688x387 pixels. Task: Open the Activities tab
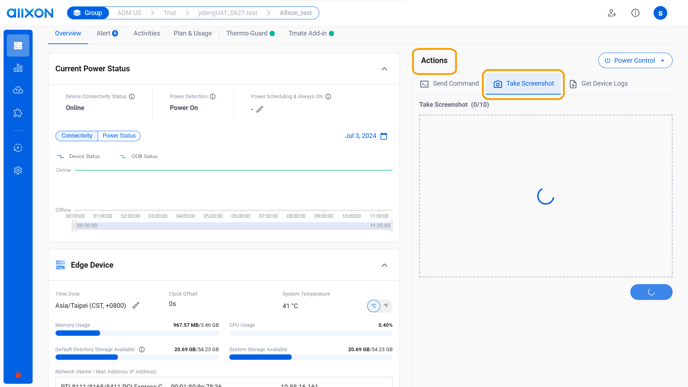coord(147,33)
